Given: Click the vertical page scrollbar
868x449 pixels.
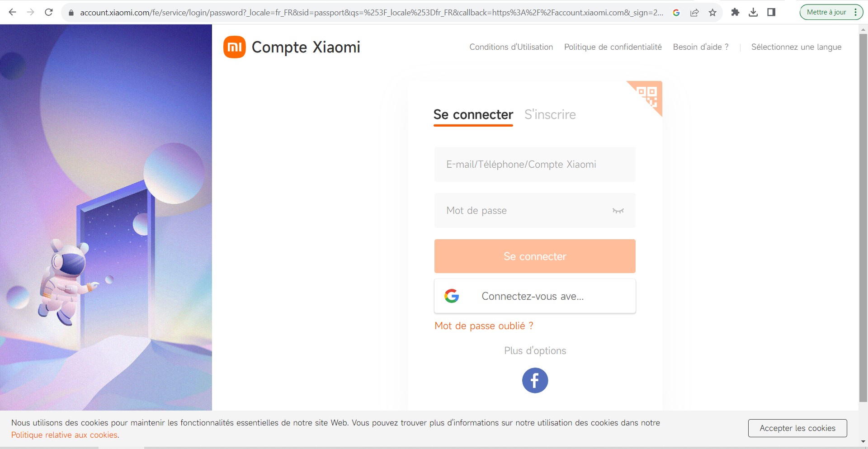Looking at the screenshot, I should point(863,217).
